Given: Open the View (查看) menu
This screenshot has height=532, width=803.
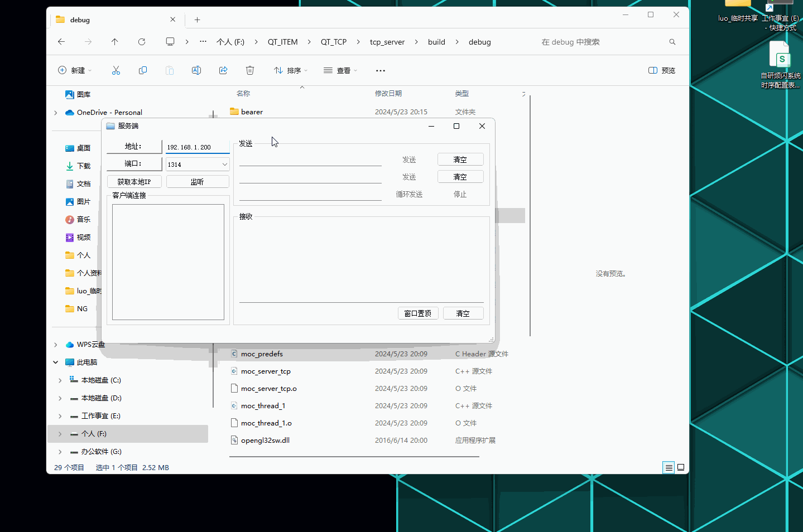Looking at the screenshot, I should (x=340, y=70).
